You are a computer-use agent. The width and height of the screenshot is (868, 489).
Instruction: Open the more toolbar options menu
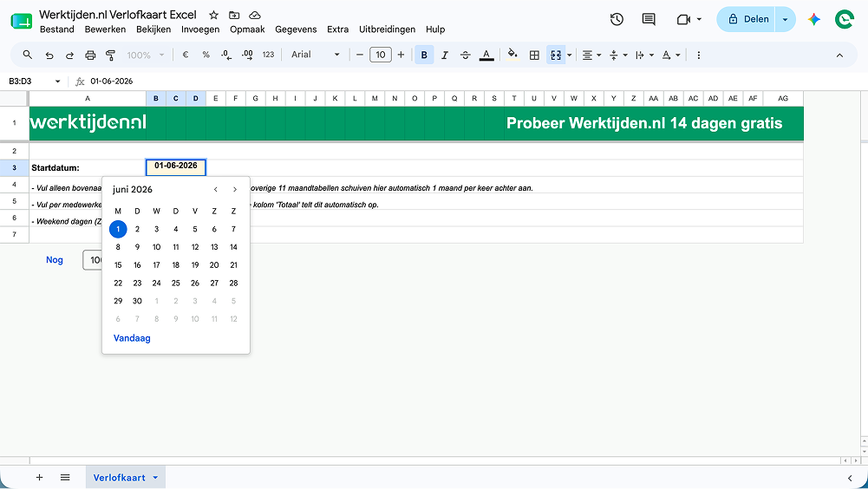coord(699,55)
